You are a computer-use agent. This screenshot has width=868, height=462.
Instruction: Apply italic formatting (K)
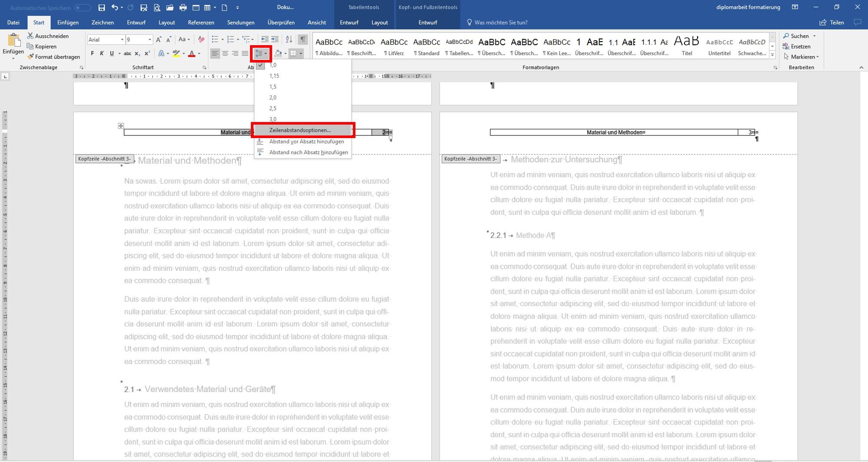pyautogui.click(x=102, y=53)
